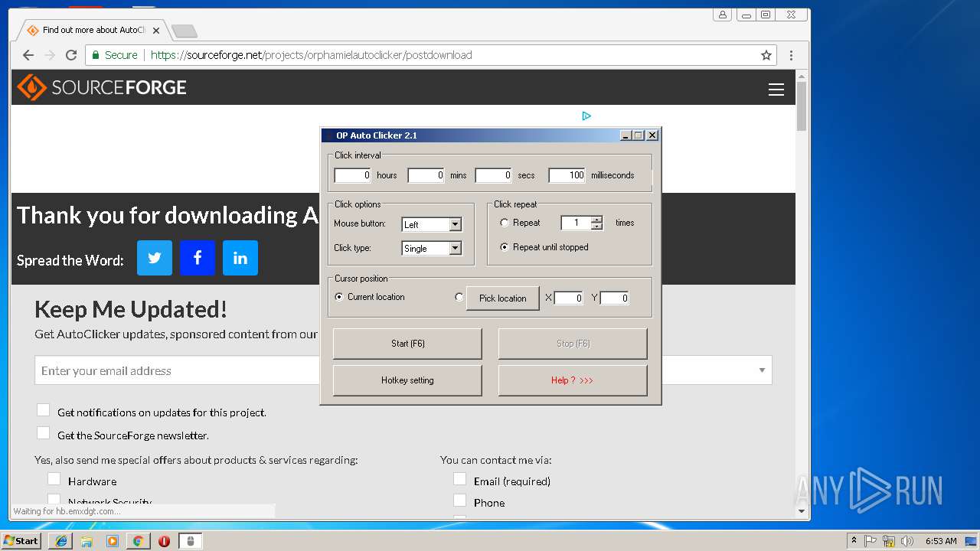This screenshot has width=980, height=551.
Task: Click the hours input field
Action: click(x=352, y=175)
